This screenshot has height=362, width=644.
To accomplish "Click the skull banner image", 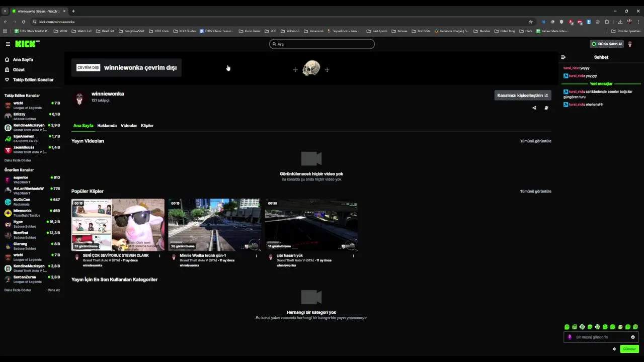I will [x=311, y=68].
